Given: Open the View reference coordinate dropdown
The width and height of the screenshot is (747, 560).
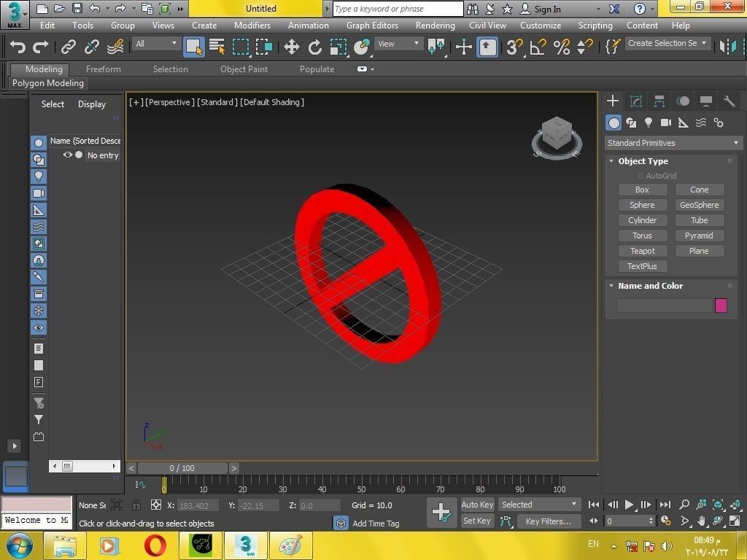Looking at the screenshot, I should coord(398,44).
